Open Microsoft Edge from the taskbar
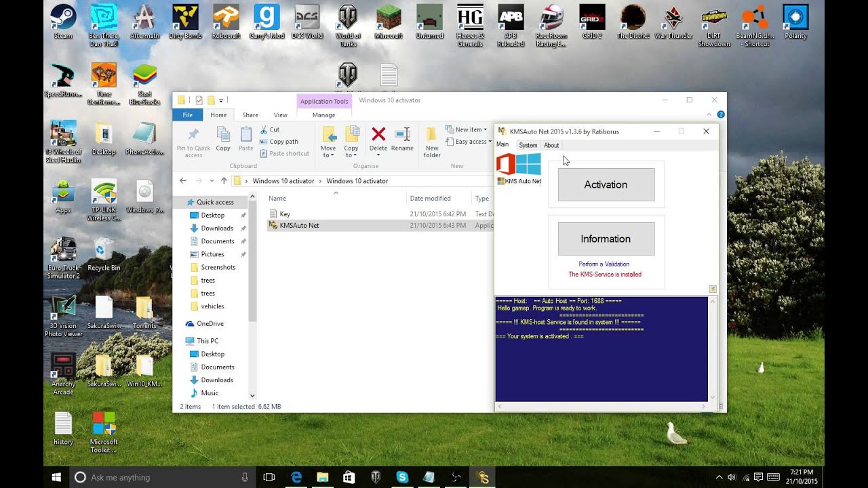The width and height of the screenshot is (868, 488). [x=296, y=477]
